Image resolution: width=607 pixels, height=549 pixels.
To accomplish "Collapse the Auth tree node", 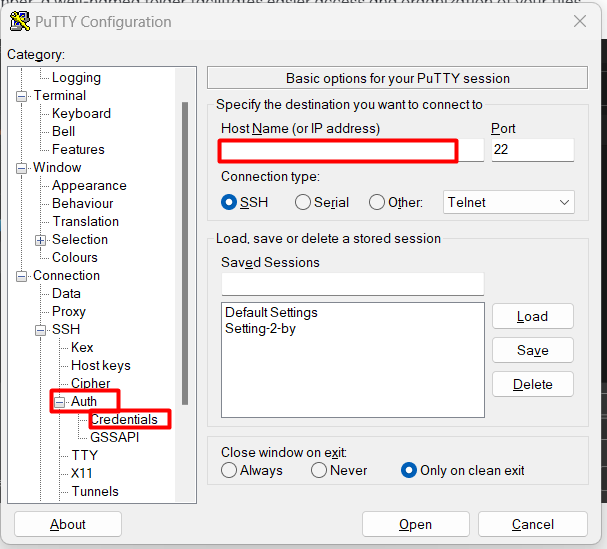I will (x=59, y=402).
